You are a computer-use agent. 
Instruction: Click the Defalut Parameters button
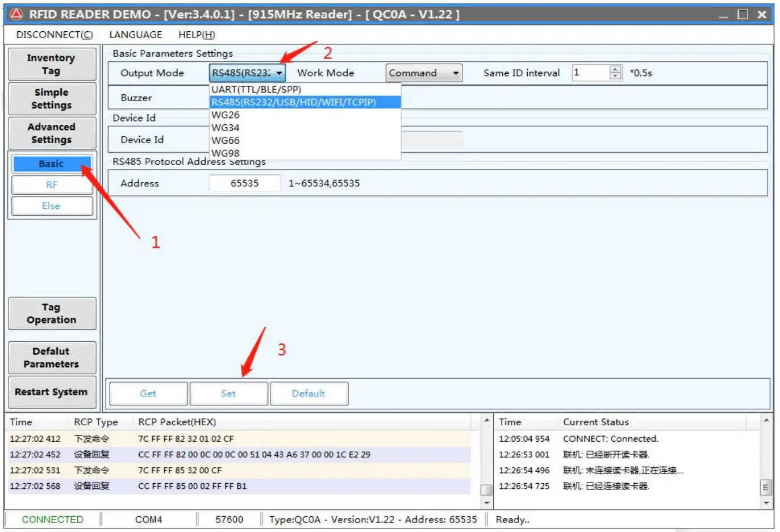click(x=52, y=358)
